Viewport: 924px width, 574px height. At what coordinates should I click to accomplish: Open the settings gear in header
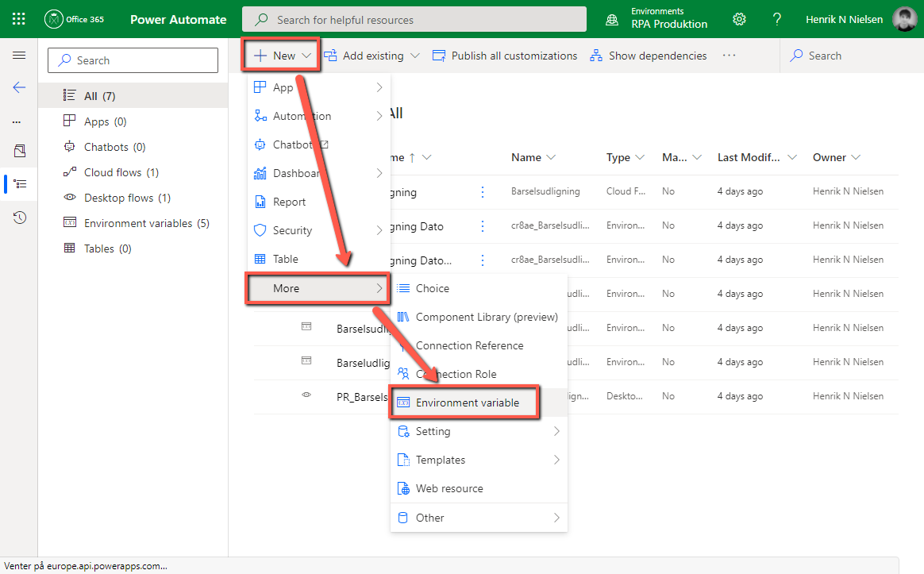coord(739,19)
